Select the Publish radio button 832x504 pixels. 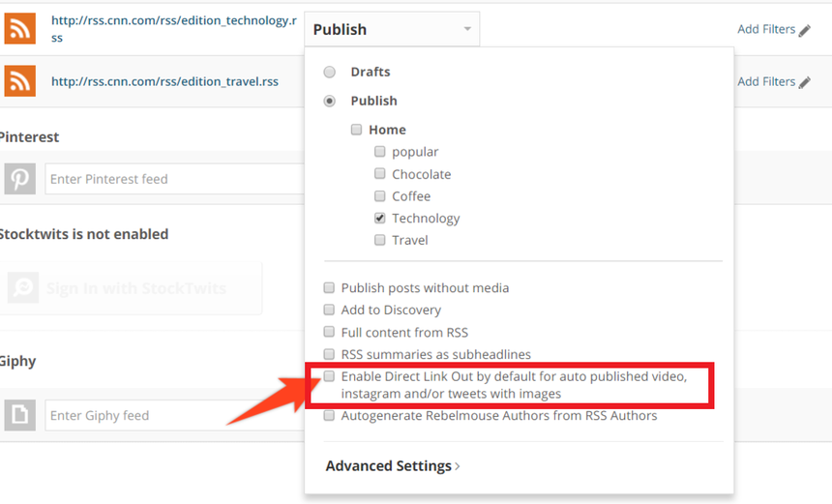330,101
